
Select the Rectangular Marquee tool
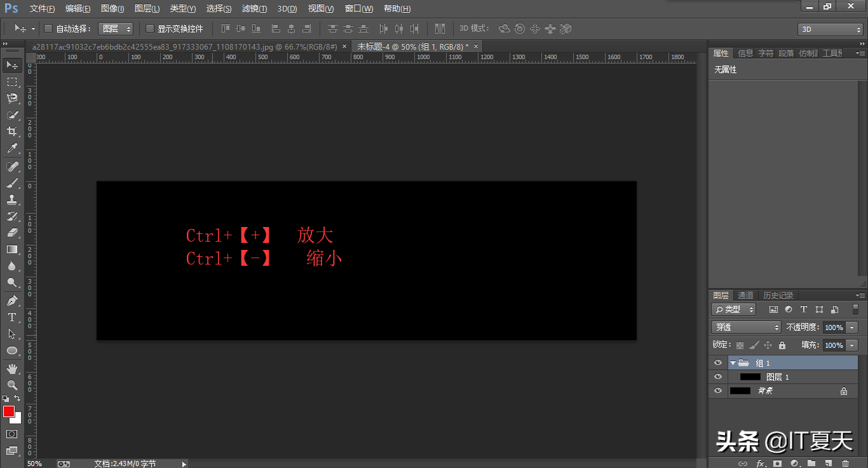coord(12,82)
